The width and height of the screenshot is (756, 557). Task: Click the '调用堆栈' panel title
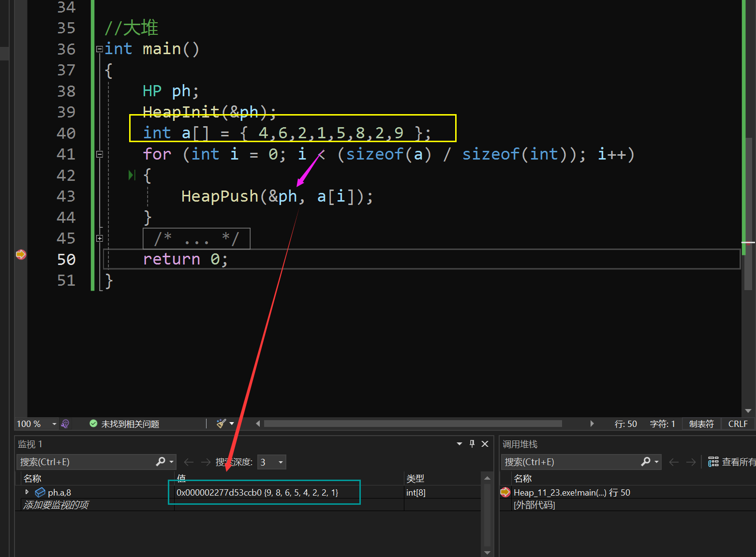[x=520, y=444]
